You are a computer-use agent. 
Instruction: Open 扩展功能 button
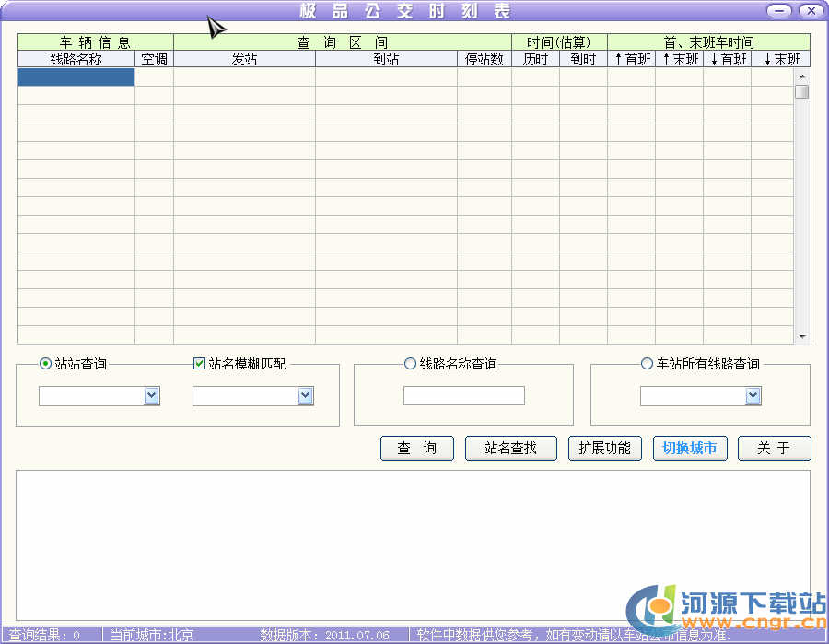point(604,449)
